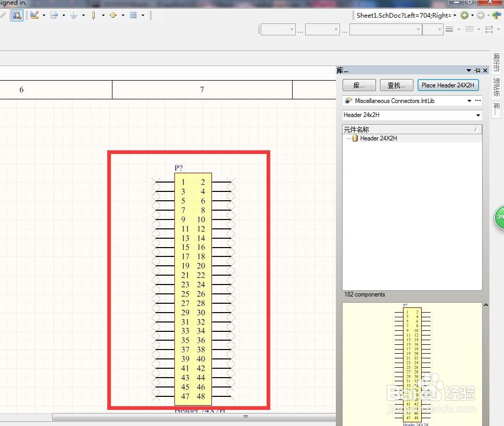Open the simulation sources dropdown arrow
504x426 pixels.
point(123,15)
